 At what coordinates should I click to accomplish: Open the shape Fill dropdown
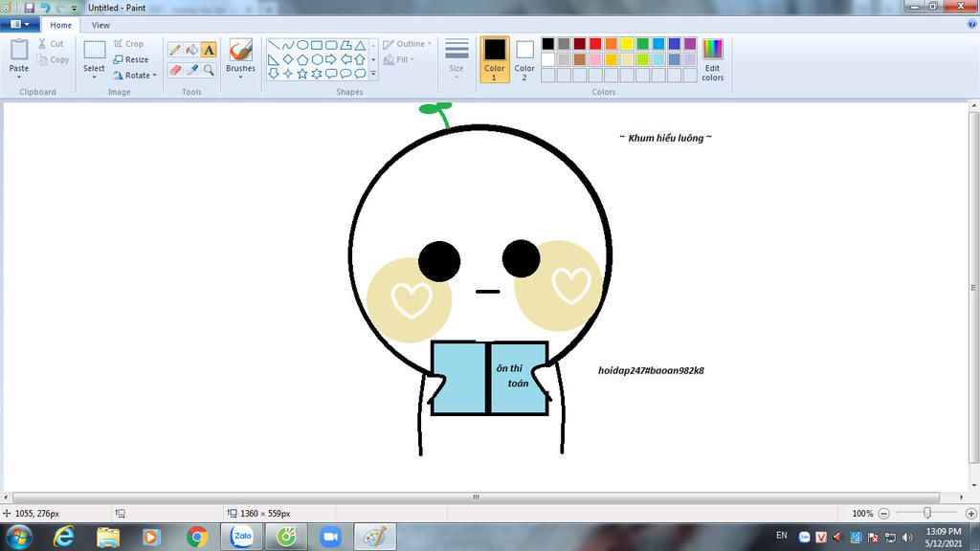399,59
